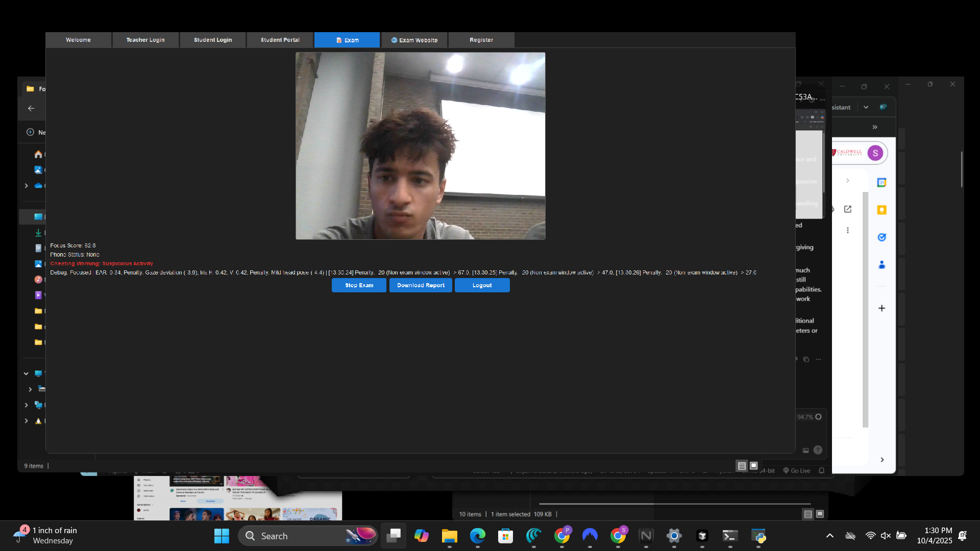Expand the assistant dropdown chevron
The width and height of the screenshot is (980, 551).
click(866, 107)
